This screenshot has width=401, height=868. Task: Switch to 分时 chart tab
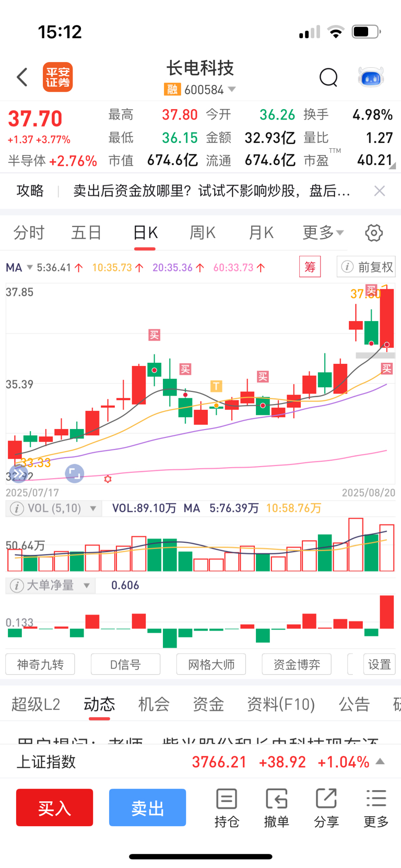(29, 233)
